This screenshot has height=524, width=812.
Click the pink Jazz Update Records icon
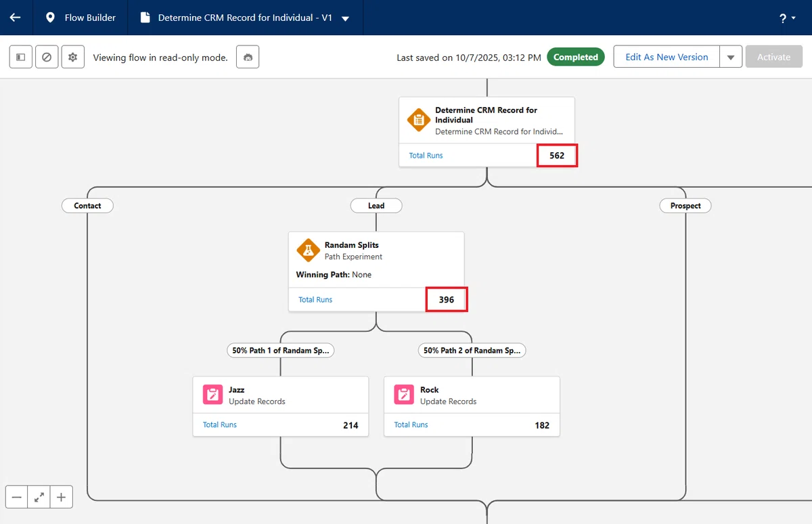tap(213, 395)
